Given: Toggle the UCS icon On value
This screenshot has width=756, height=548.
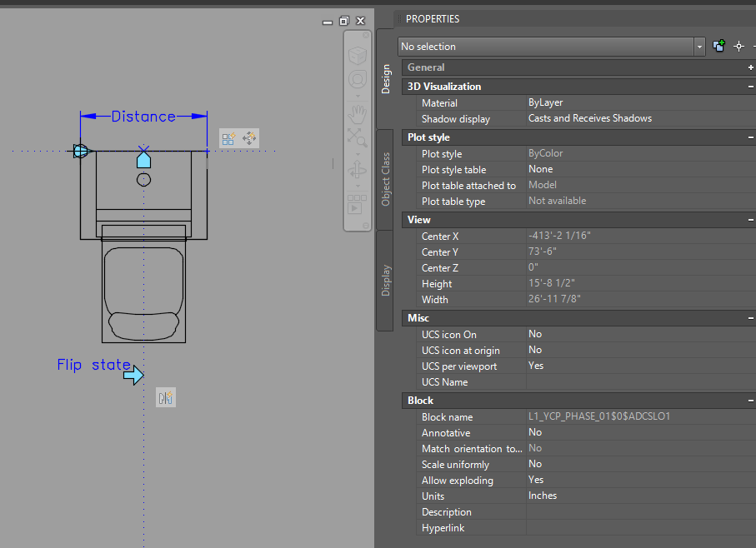Looking at the screenshot, I should 641,334.
